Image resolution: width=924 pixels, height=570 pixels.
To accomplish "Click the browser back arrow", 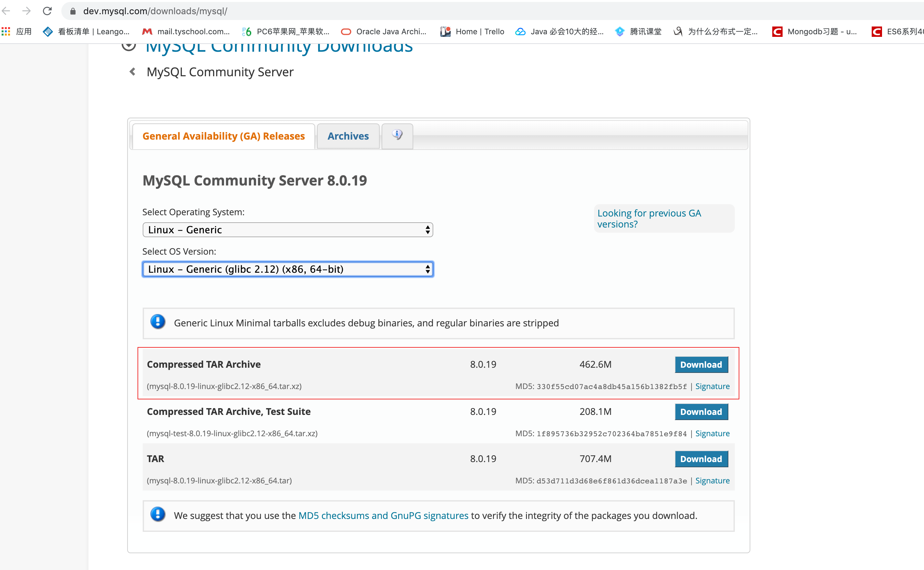I will (6, 11).
